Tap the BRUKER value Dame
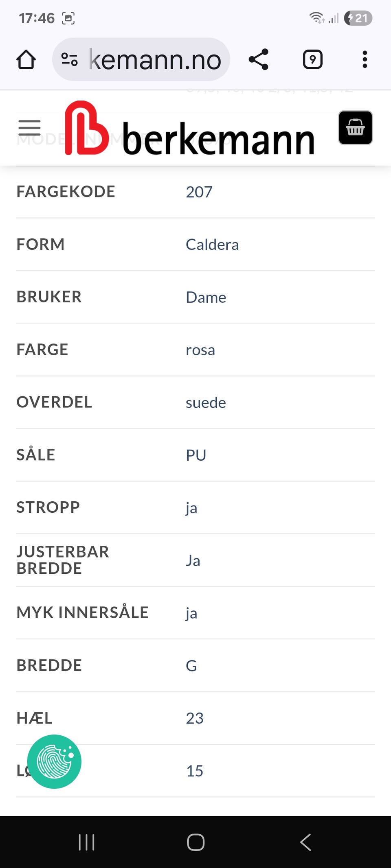This screenshot has width=391, height=868. [206, 297]
